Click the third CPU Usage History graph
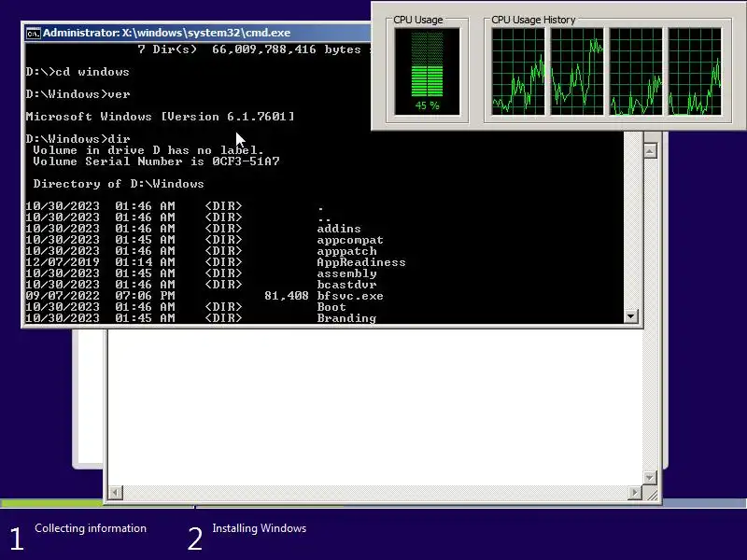 click(x=636, y=72)
